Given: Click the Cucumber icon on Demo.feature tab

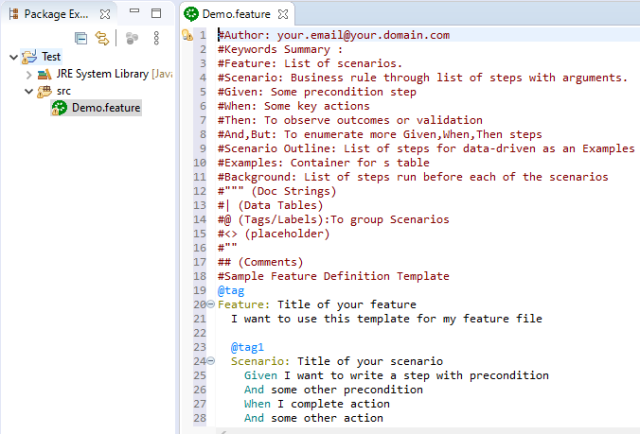Looking at the screenshot, I should click(191, 14).
